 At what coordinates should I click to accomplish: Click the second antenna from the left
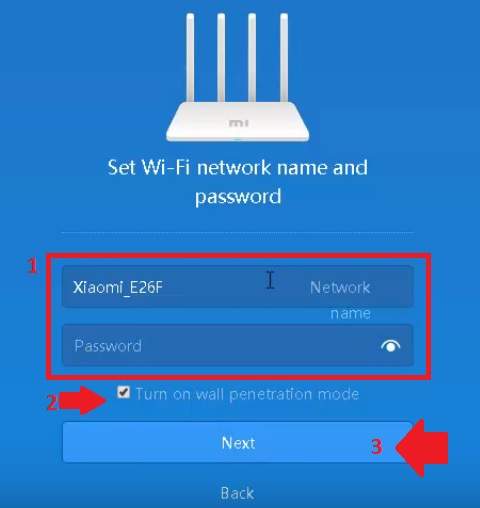(x=221, y=57)
